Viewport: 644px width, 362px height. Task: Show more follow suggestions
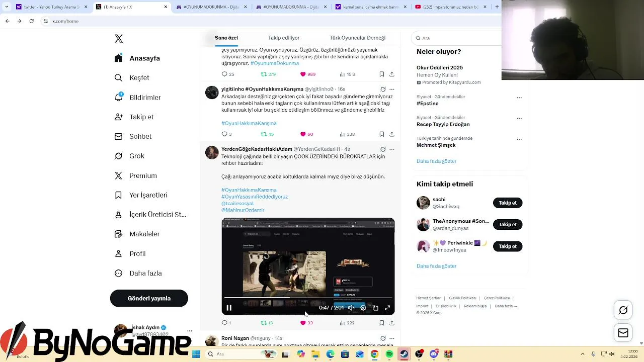click(x=436, y=266)
